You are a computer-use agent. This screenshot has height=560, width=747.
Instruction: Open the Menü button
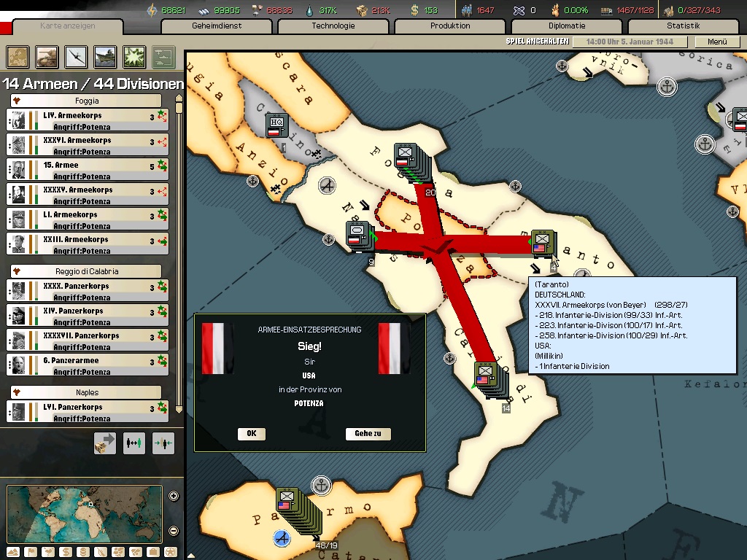click(x=717, y=42)
